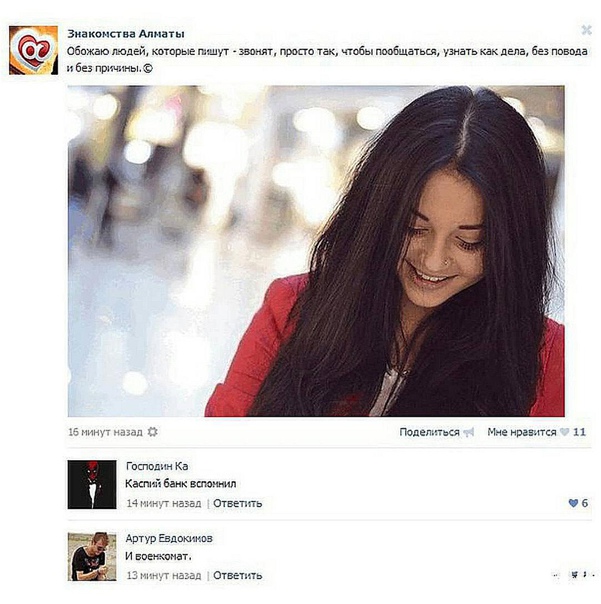Open the post's 16 минут назад timestamp
Image resolution: width=601 pixels, height=604 pixels.
tap(105, 432)
